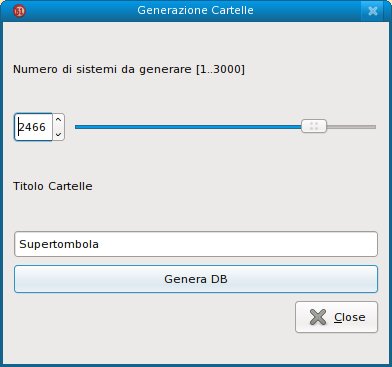Image resolution: width=392 pixels, height=367 pixels.
Task: Close the window via title bar X
Action: click(x=373, y=11)
